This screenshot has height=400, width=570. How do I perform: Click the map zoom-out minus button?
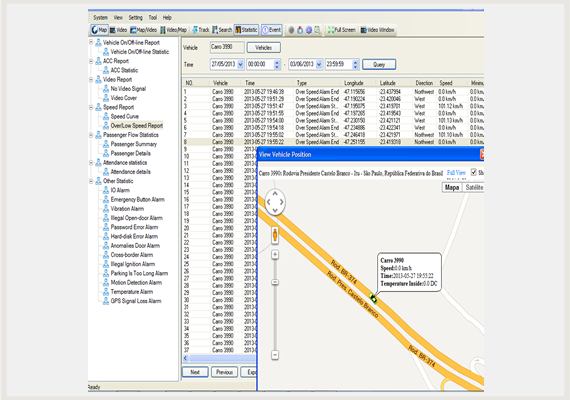click(275, 355)
